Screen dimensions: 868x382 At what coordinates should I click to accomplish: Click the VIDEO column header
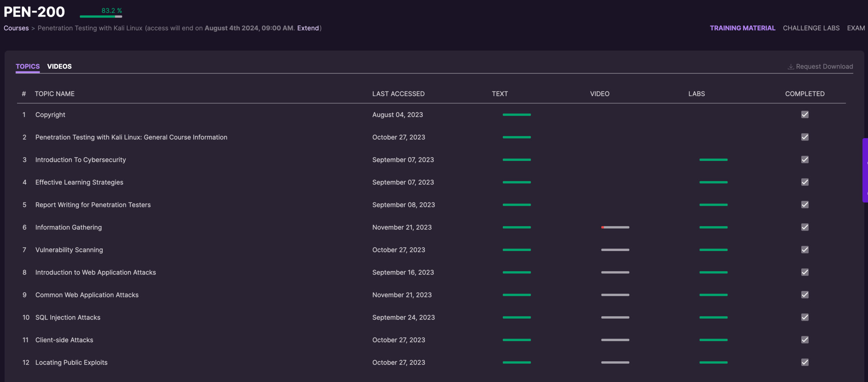click(x=599, y=94)
